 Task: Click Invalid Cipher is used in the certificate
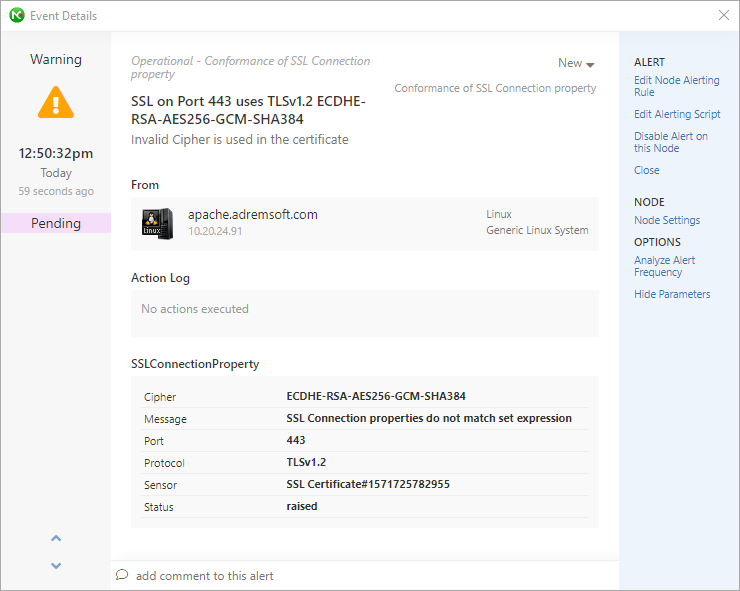pyautogui.click(x=239, y=140)
